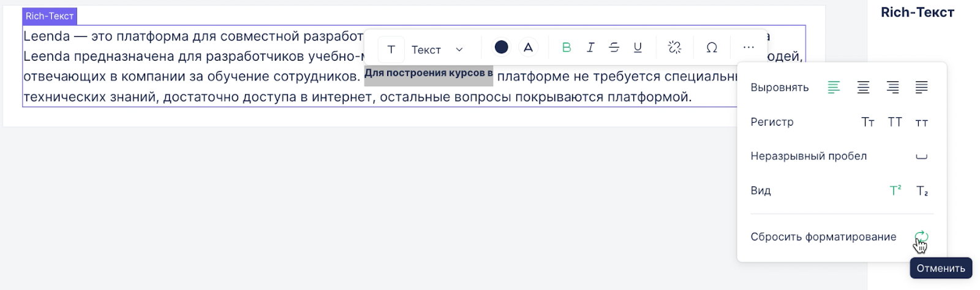Align text to the left
Image resolution: width=980 pixels, height=290 pixels.
(834, 88)
